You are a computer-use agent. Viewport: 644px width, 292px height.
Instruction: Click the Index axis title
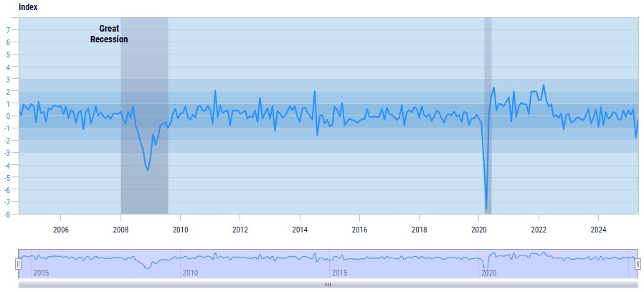tap(28, 7)
